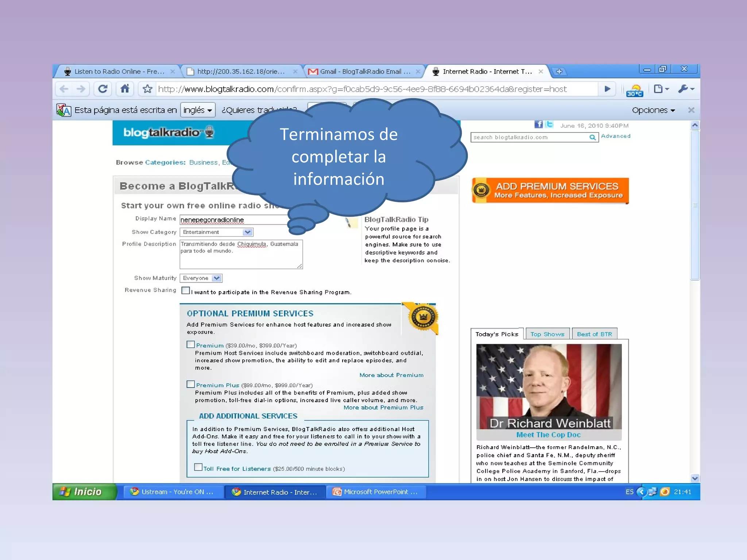Open Meet The Cop Doc link
The height and width of the screenshot is (560, 747).
pyautogui.click(x=549, y=435)
